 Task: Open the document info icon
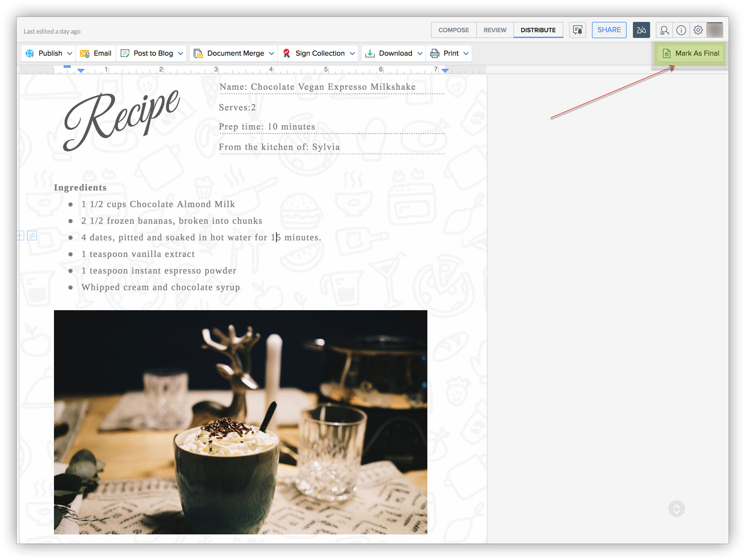[x=681, y=30]
